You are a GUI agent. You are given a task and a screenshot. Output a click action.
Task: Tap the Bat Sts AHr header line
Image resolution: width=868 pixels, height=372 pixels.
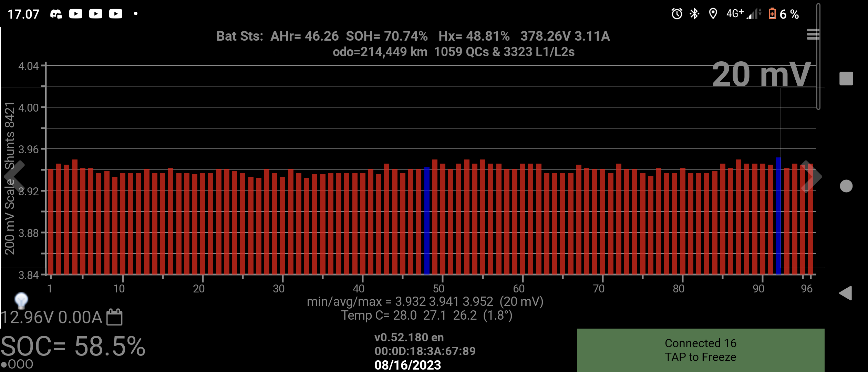413,36
